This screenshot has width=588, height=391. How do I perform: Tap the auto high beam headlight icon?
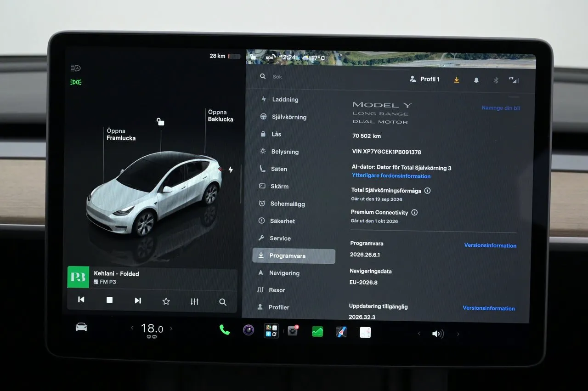[x=76, y=68]
